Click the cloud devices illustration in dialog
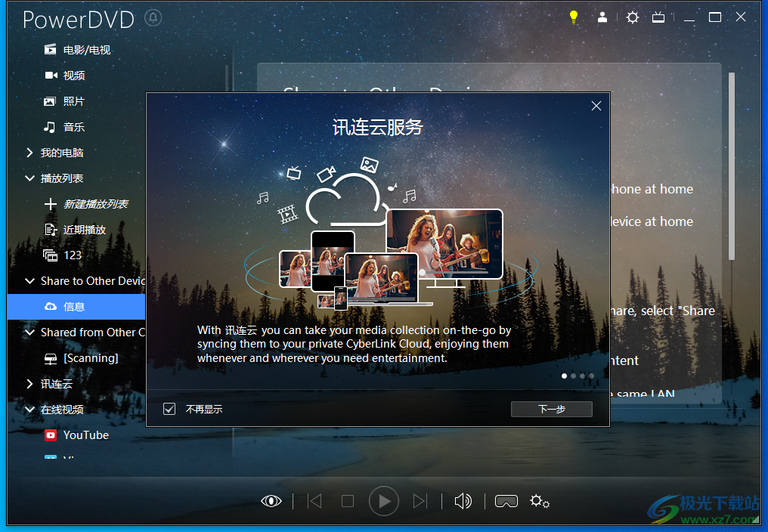 pyautogui.click(x=391, y=235)
